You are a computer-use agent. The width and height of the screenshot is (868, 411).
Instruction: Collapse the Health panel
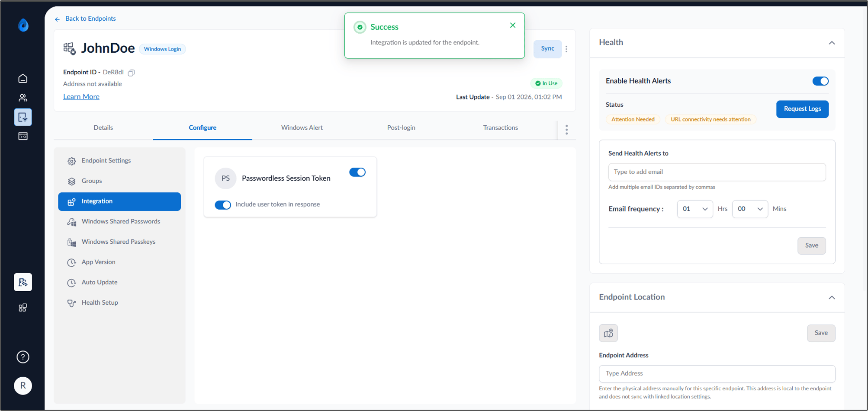[832, 43]
